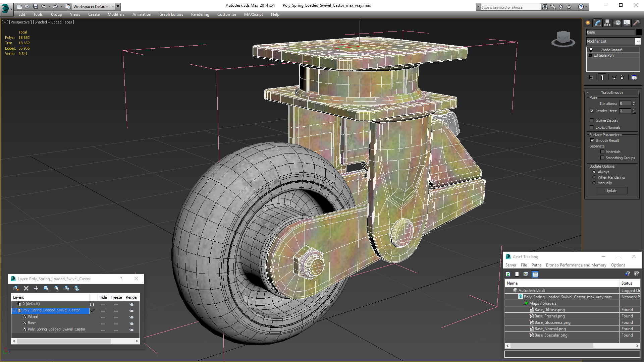Toggle Show End Result icon
This screenshot has width=644, height=362.
coord(602,77)
